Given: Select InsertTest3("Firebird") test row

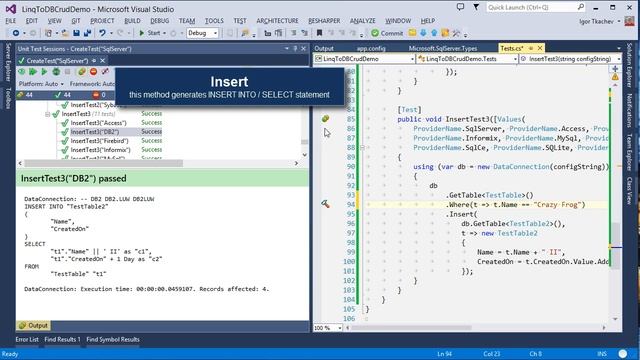Looking at the screenshot, I should [100, 141].
